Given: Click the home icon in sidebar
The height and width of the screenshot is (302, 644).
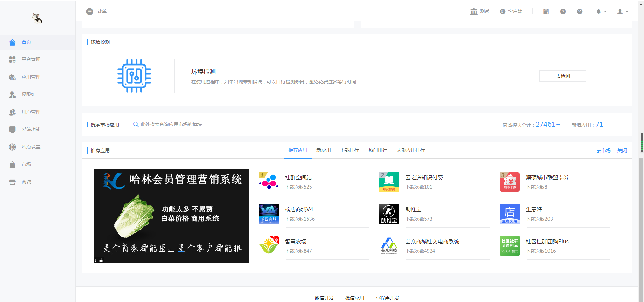Looking at the screenshot, I should (12, 42).
